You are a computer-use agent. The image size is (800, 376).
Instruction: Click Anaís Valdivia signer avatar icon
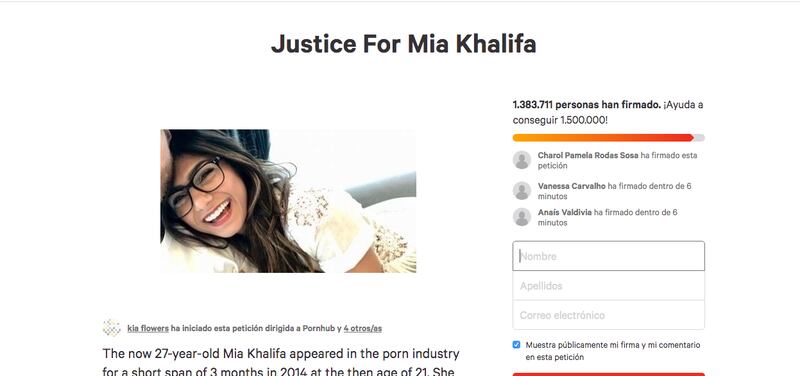click(x=521, y=217)
